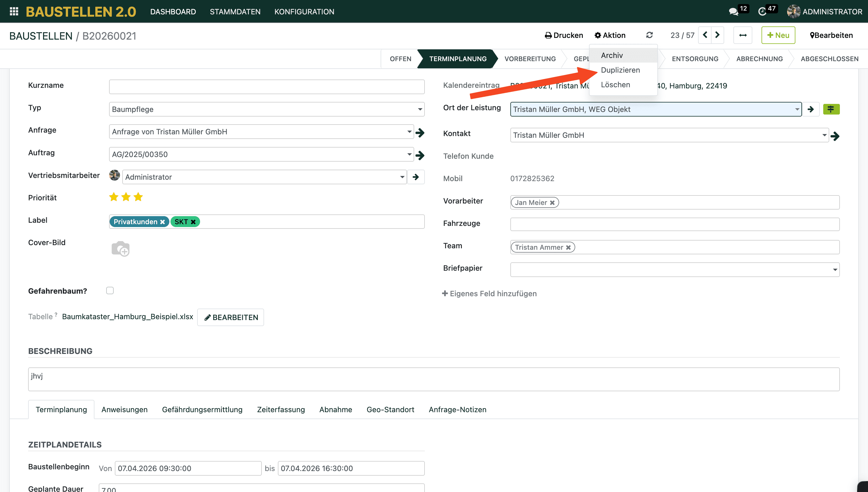This screenshot has width=868, height=492.
Task: Open the apps grid menu icon
Action: [x=14, y=11]
